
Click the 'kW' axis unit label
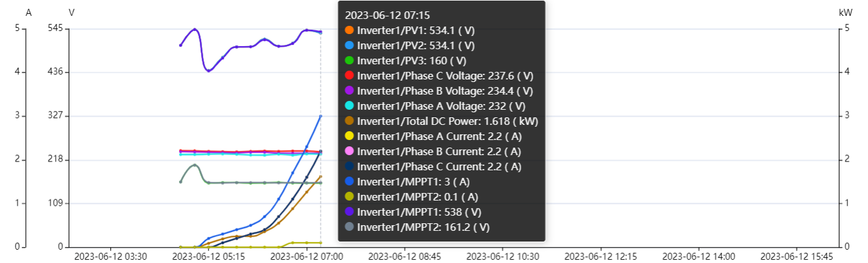tap(845, 13)
